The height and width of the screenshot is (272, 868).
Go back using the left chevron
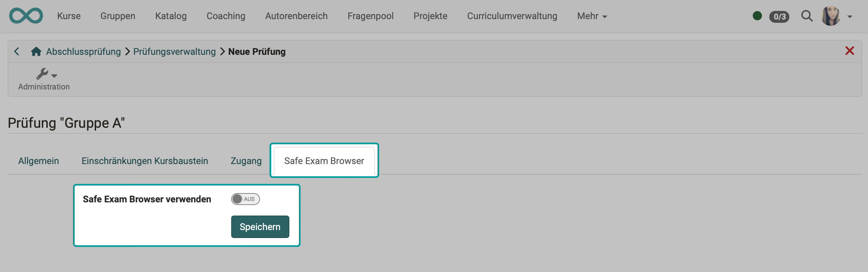(x=17, y=51)
